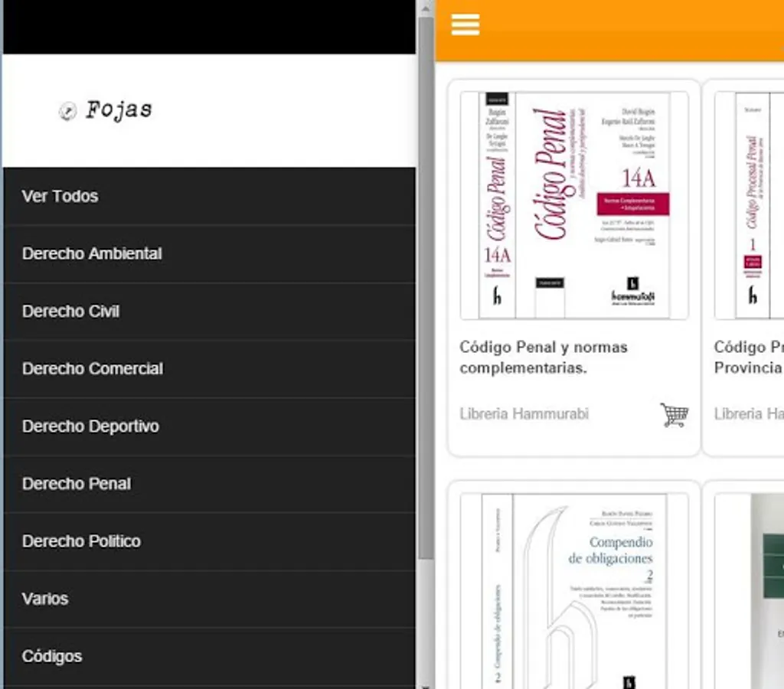
Task: Select Varios category
Action: [x=210, y=599]
